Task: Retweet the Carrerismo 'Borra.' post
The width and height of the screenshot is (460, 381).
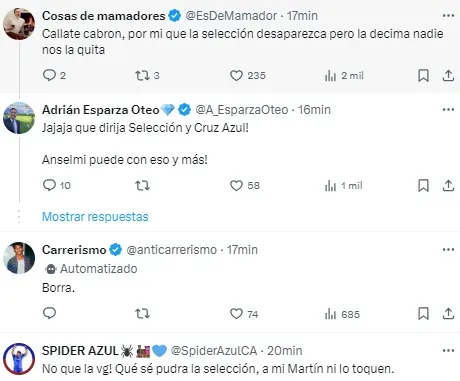Action: [x=142, y=314]
